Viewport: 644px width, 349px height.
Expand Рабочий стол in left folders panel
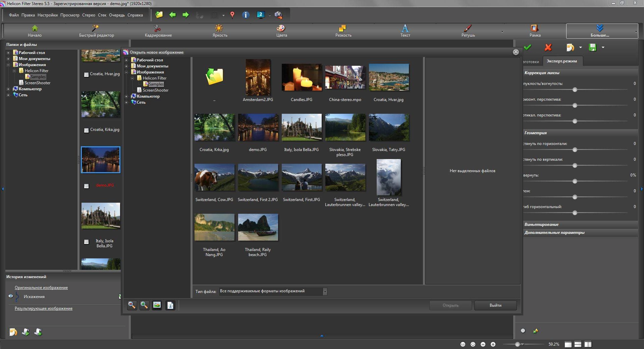pyautogui.click(x=8, y=53)
